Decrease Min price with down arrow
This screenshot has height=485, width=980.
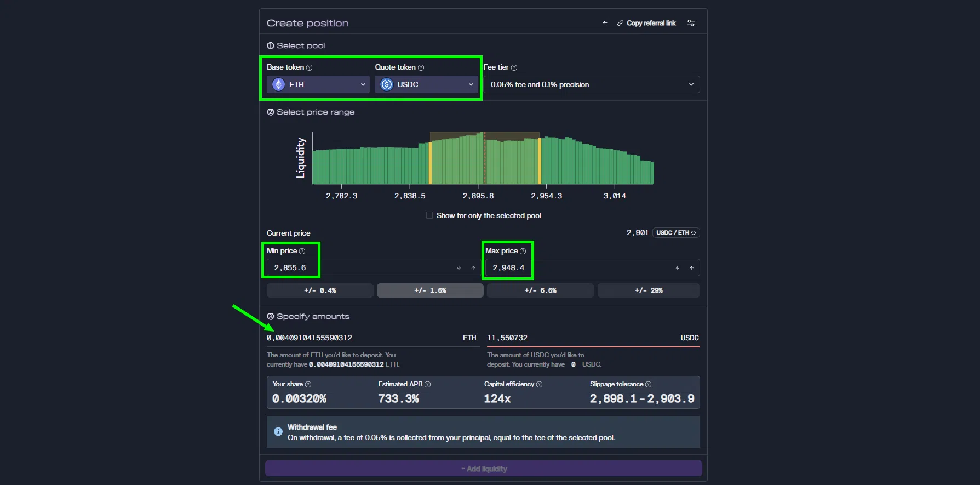[459, 268]
